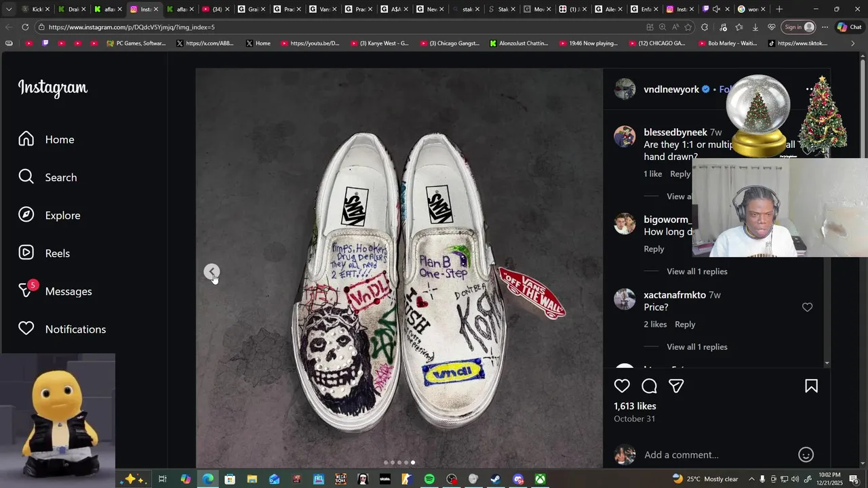View 2 likes on Price comment
The height and width of the screenshot is (488, 868).
tap(655, 325)
